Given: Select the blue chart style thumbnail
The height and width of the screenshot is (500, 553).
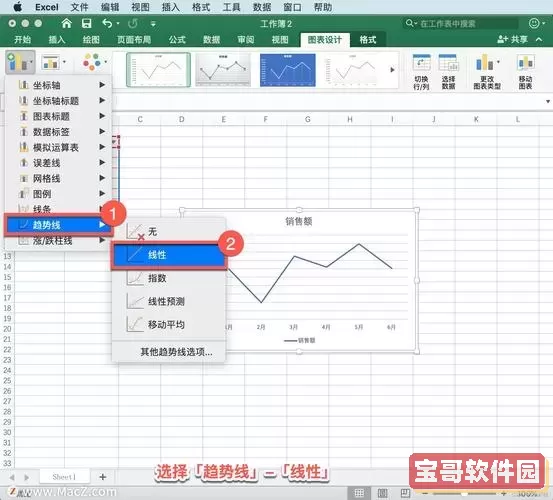Looking at the screenshot, I should pyautogui.click(x=287, y=70).
